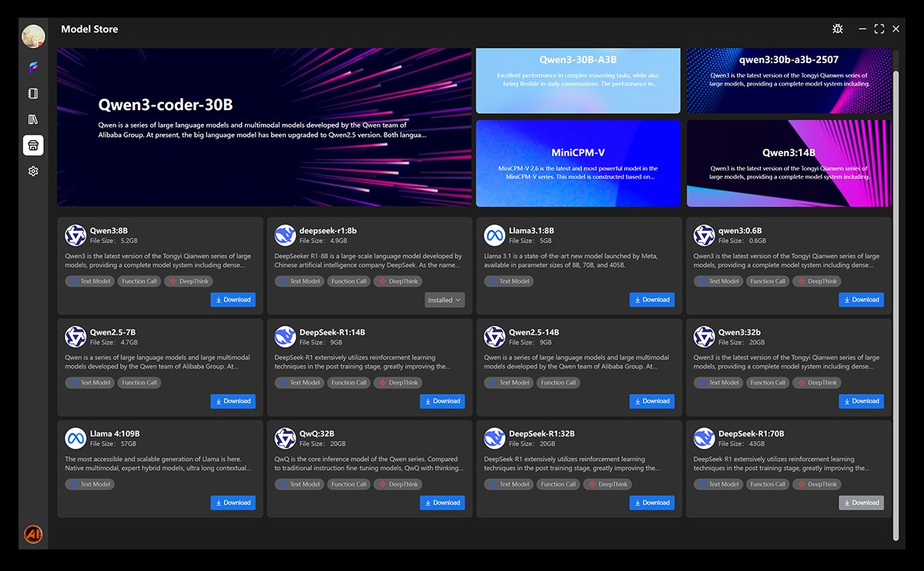Open the notebook sidebar icon
Screen dimensions: 924x571
(33, 94)
